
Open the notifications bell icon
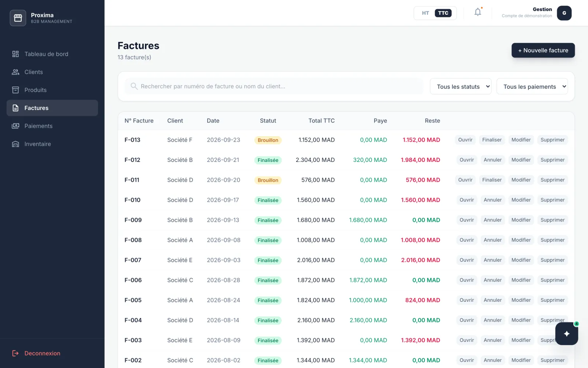point(478,12)
